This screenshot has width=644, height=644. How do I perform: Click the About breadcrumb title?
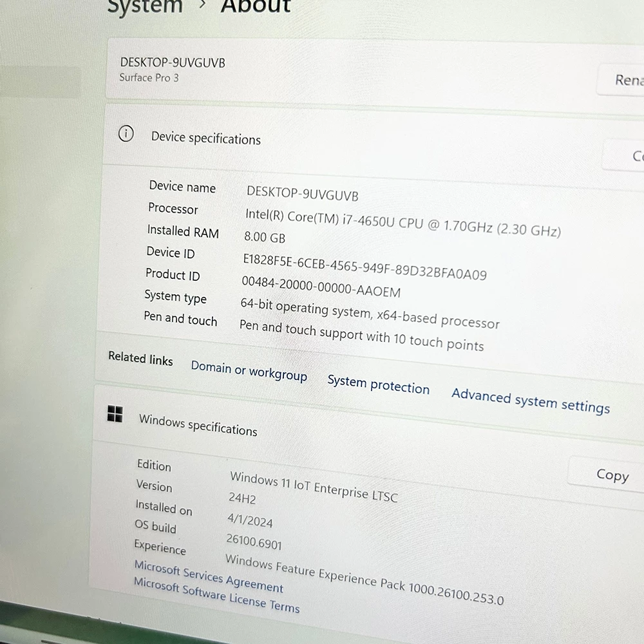pyautogui.click(x=256, y=6)
